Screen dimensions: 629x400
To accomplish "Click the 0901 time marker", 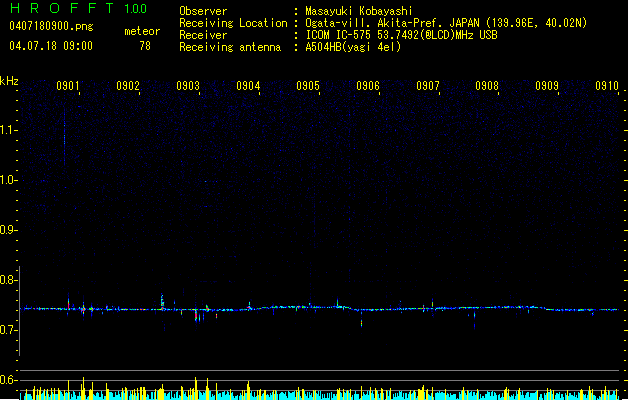I will pos(68,86).
